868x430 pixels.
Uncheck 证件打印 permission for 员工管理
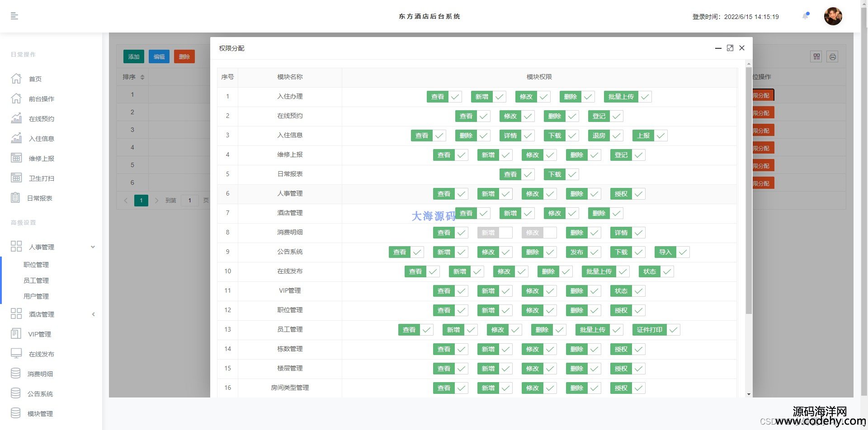coord(656,330)
